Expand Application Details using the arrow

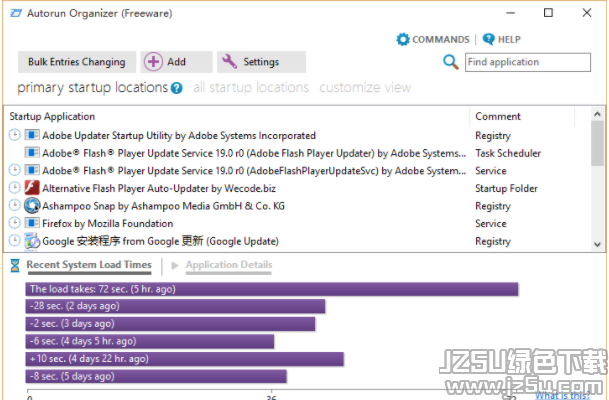click(x=175, y=265)
